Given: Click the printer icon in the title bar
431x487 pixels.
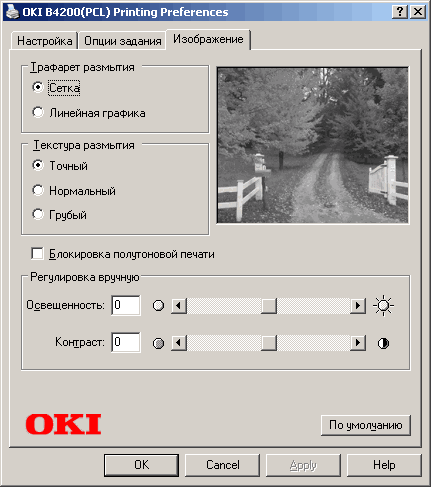Looking at the screenshot, I should [12, 12].
